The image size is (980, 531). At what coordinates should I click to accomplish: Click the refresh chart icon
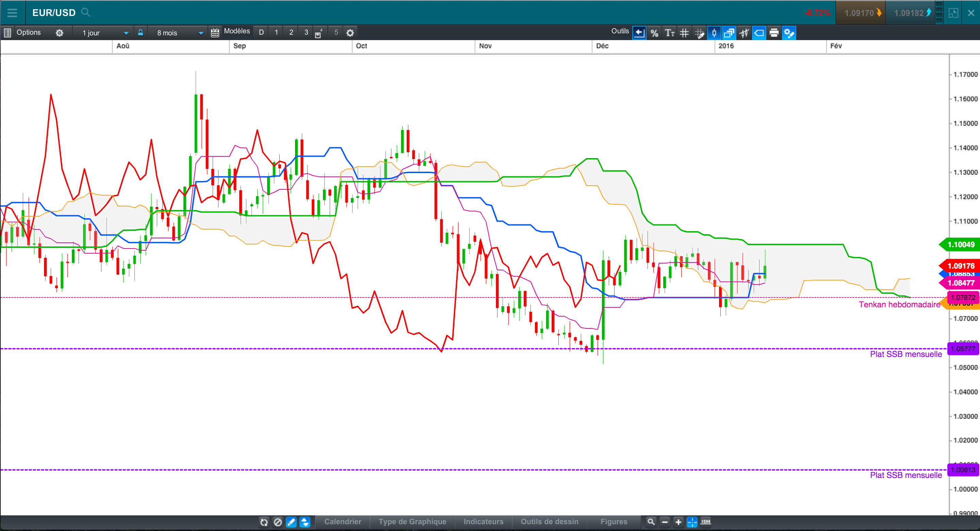(264, 522)
